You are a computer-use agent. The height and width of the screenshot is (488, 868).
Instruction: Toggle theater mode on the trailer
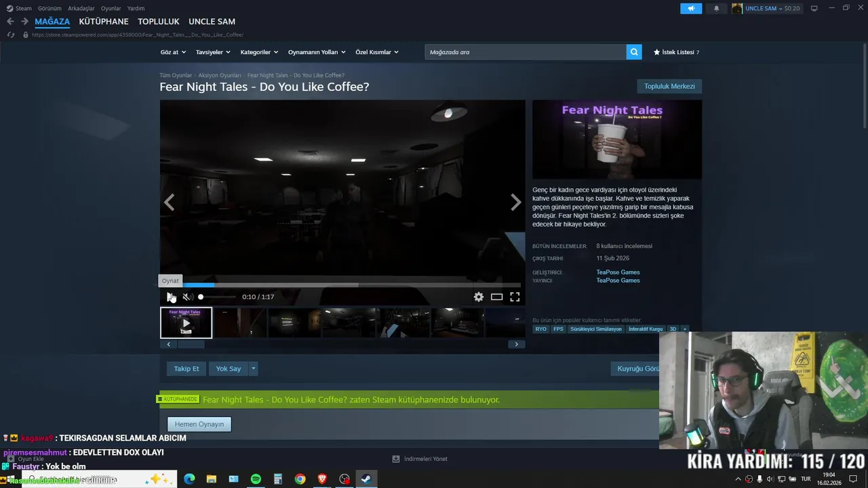[497, 297]
